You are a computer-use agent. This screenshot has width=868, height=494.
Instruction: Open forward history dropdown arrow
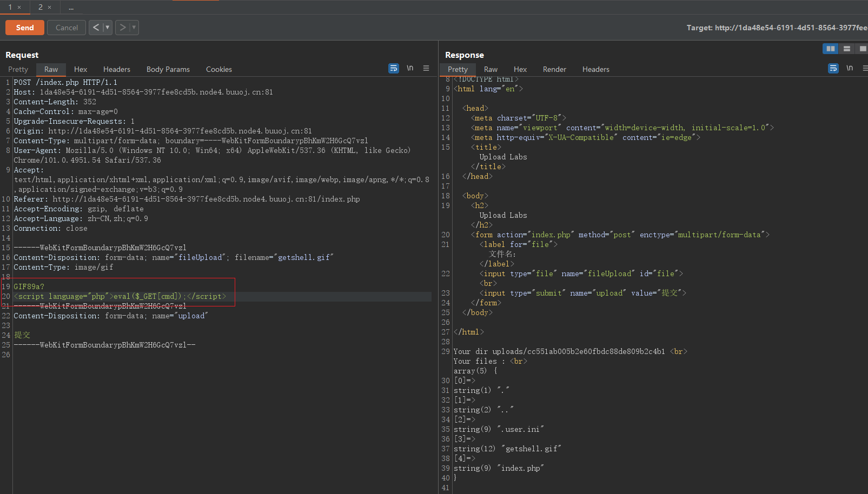click(x=134, y=28)
